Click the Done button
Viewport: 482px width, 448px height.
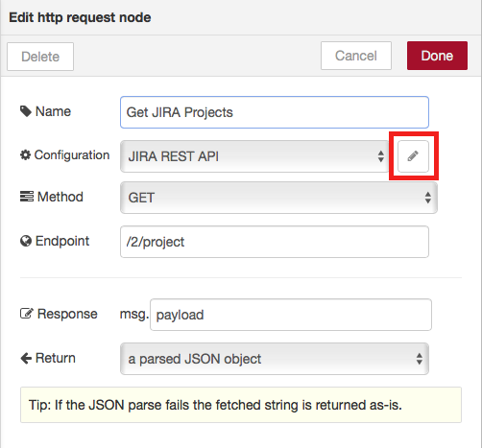tap(437, 56)
